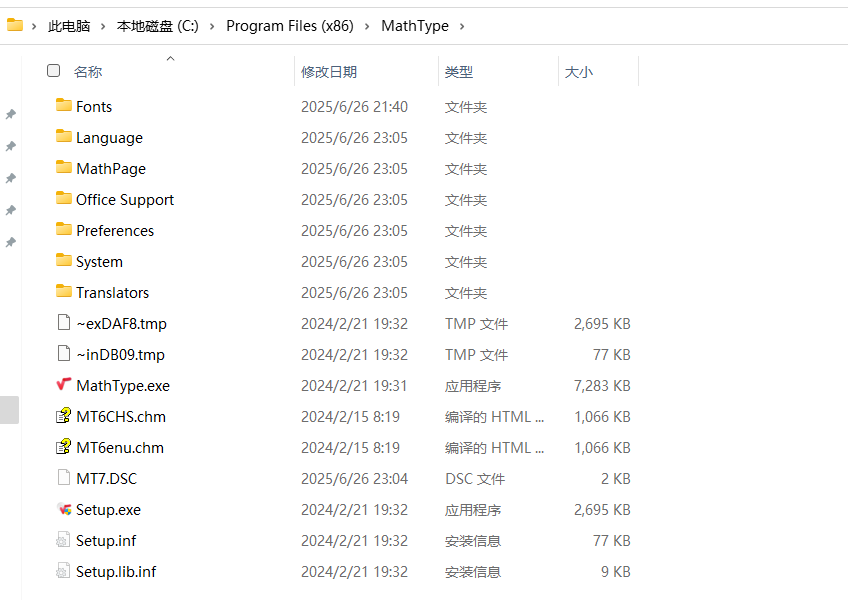The height and width of the screenshot is (600, 848).
Task: Select the Translators folder name
Action: tap(112, 293)
